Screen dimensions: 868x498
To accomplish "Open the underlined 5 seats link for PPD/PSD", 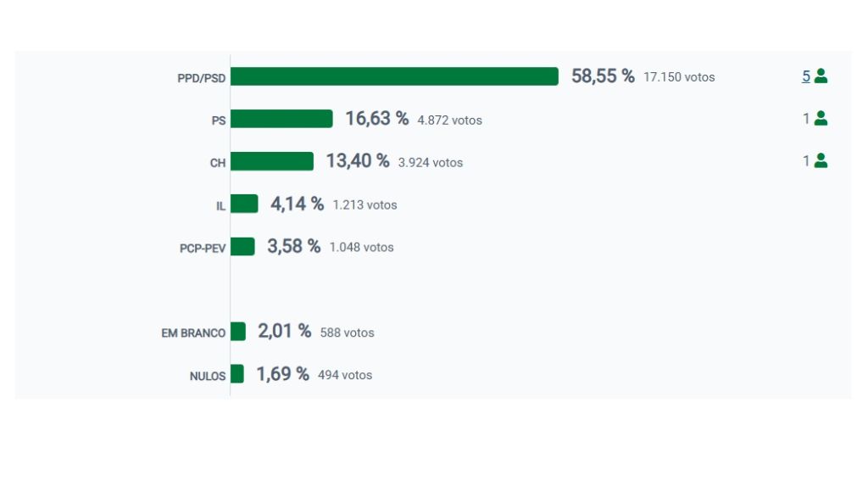I will [806, 76].
